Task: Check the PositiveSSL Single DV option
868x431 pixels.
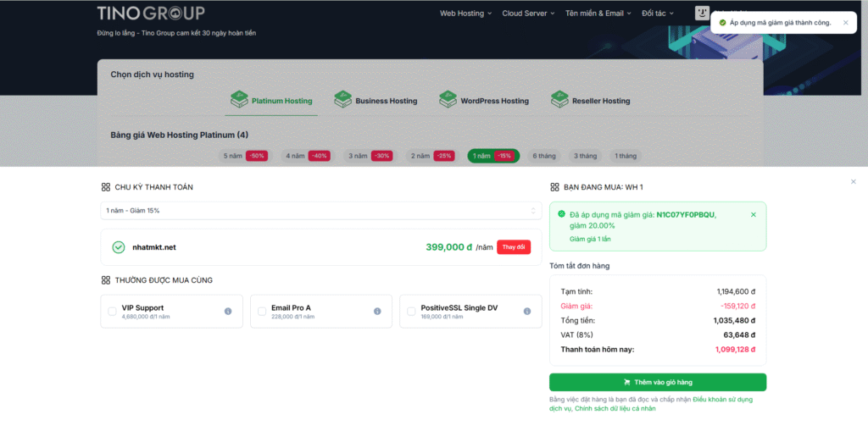Action: pyautogui.click(x=411, y=312)
